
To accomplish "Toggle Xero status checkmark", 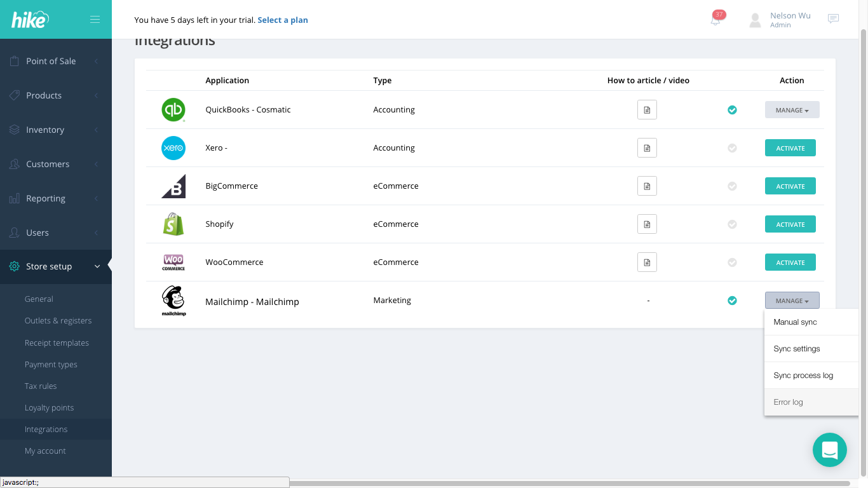I will coord(732,148).
